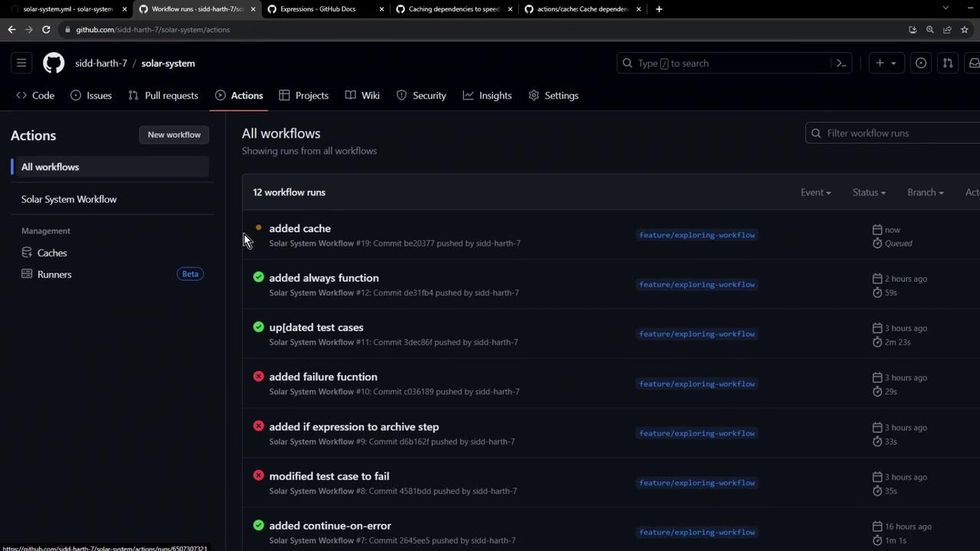
Task: Click success icon for added always function
Action: [259, 277]
